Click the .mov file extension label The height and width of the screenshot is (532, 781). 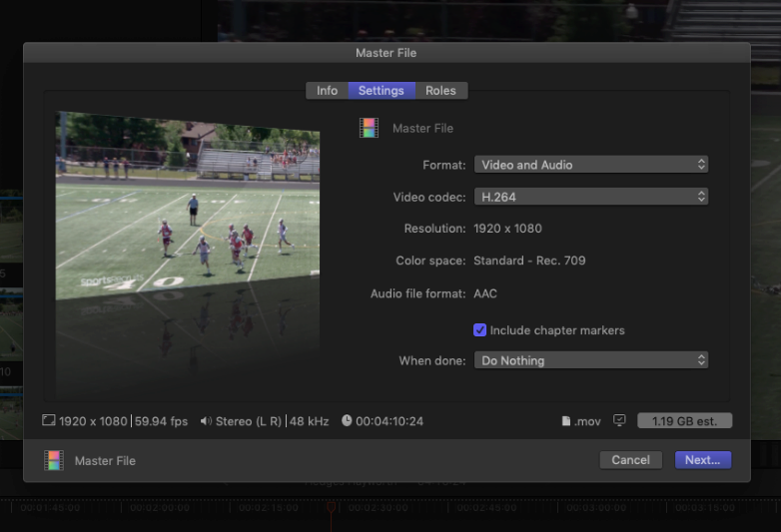[587, 421]
